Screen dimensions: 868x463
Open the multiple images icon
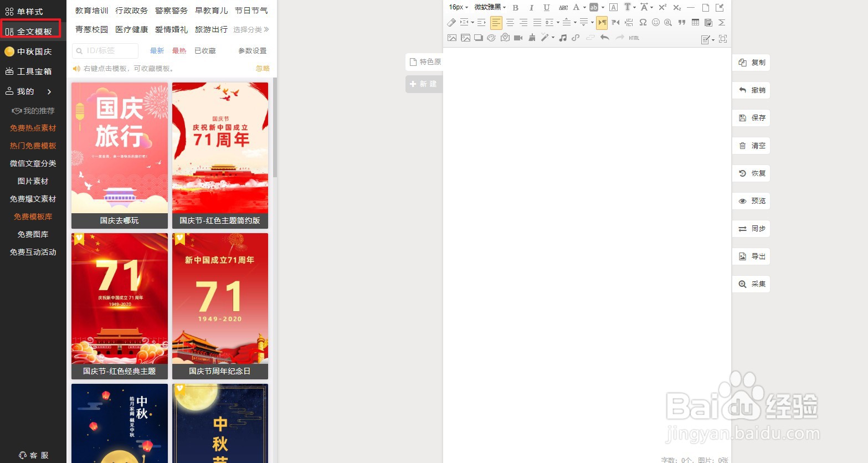(x=465, y=38)
